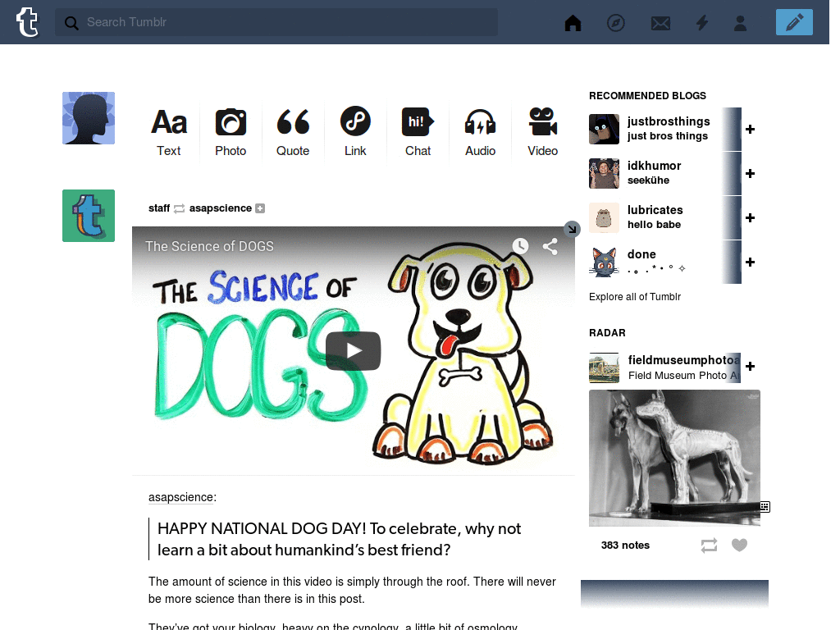
Task: Go to the Home dashboard icon
Action: tap(573, 22)
